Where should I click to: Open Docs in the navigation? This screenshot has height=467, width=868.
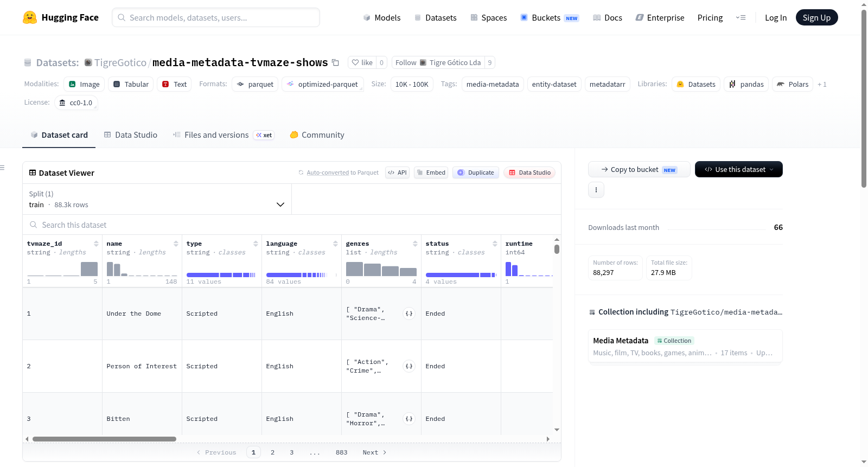coord(608,17)
